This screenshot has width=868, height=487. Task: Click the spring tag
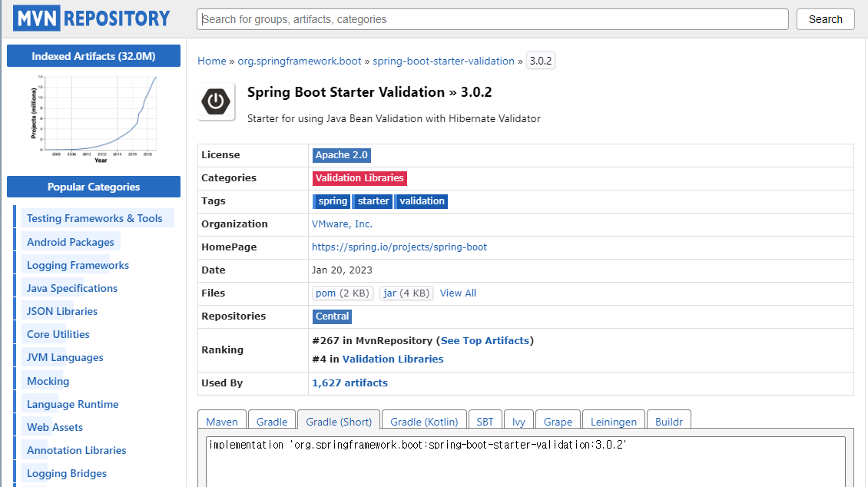coord(332,201)
